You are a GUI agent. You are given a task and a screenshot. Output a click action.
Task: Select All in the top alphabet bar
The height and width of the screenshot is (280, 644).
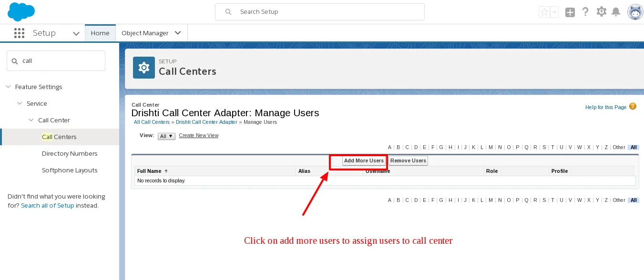(634, 148)
